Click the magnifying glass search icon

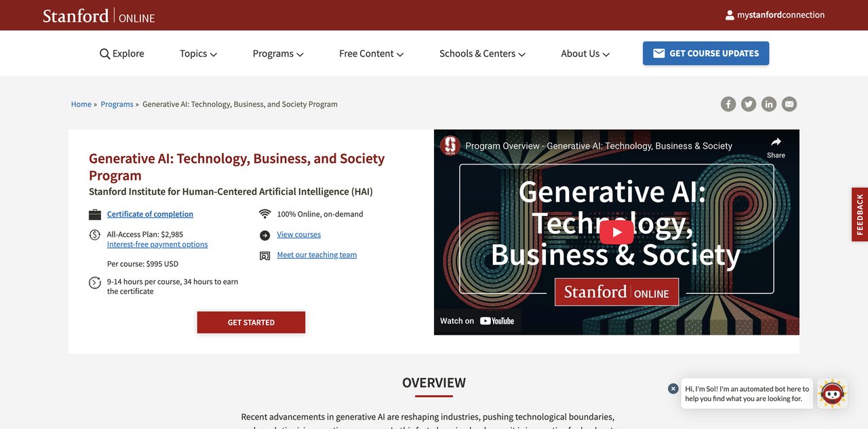click(104, 54)
